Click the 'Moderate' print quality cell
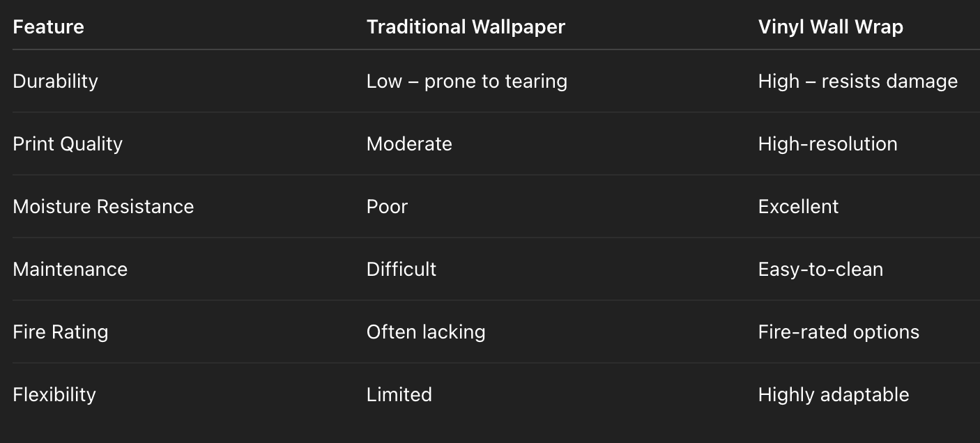The width and height of the screenshot is (980, 443). pos(409,143)
